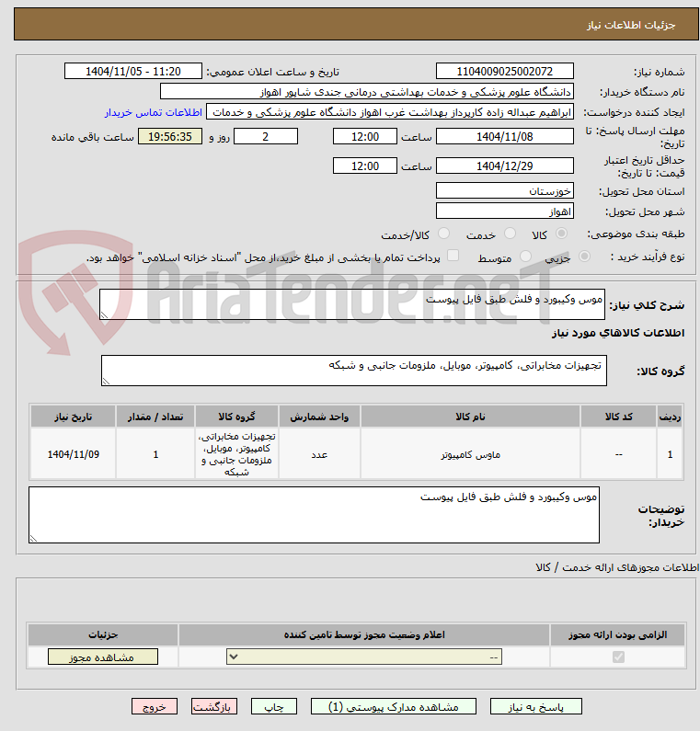Select the خدمت radio button
The width and height of the screenshot is (700, 731).
510,234
